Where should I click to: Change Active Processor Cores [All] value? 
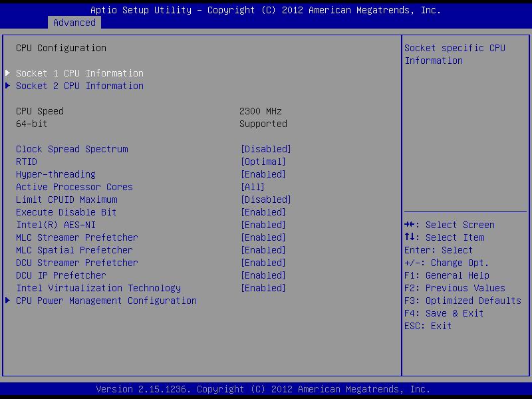(253, 187)
